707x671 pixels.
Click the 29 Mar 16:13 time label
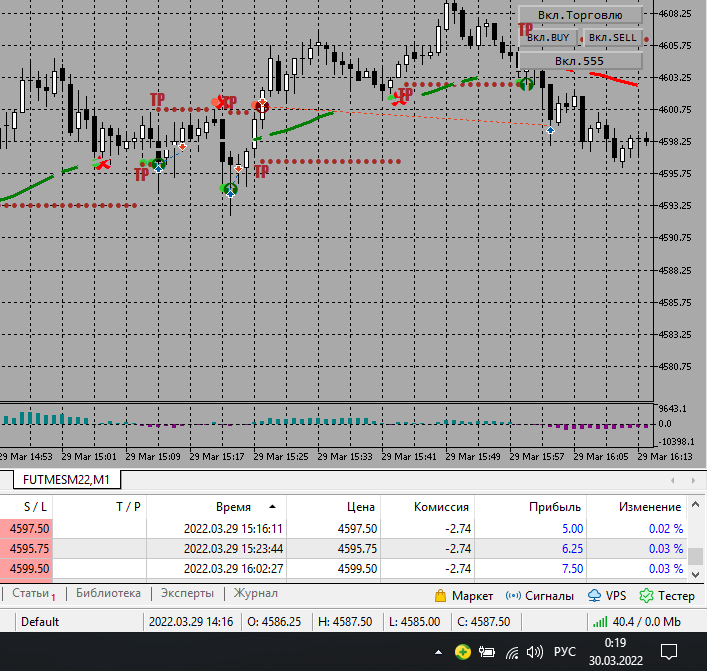click(665, 456)
